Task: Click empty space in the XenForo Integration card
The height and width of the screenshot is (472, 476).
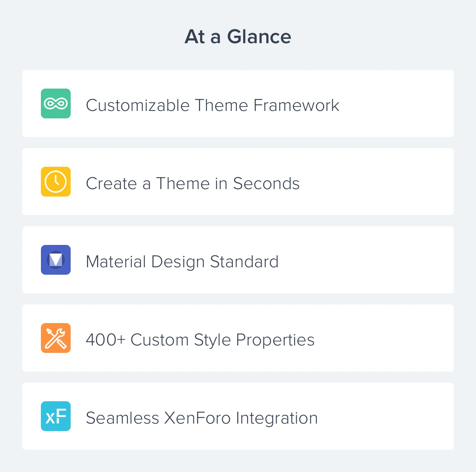Action: pyautogui.click(x=387, y=416)
